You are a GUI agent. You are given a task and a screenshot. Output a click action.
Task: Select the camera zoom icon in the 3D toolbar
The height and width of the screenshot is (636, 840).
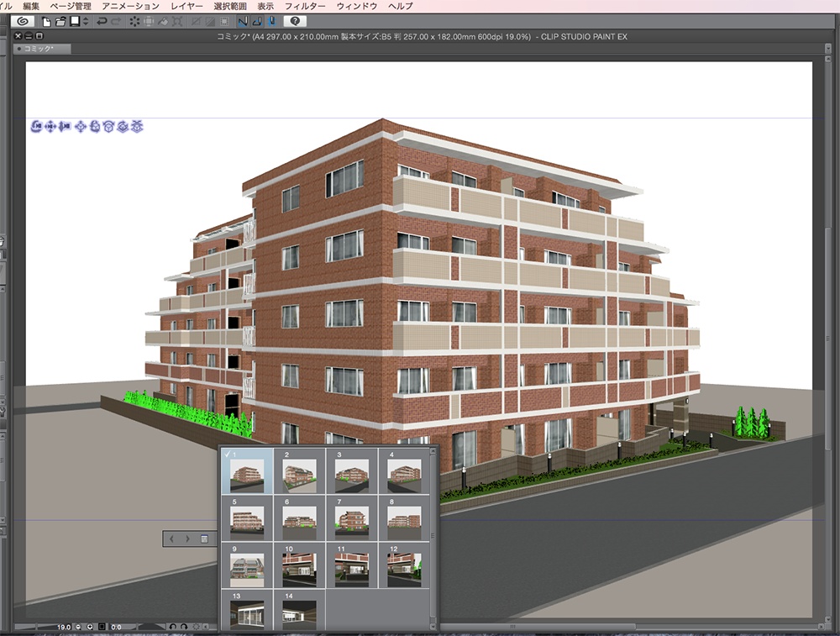(x=64, y=127)
